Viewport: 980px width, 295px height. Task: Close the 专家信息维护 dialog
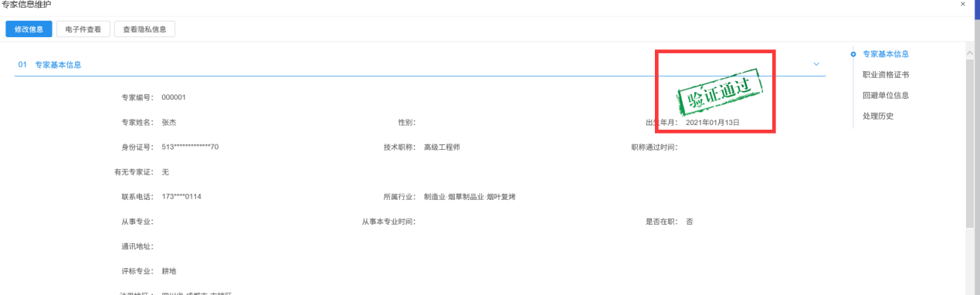pyautogui.click(x=962, y=5)
